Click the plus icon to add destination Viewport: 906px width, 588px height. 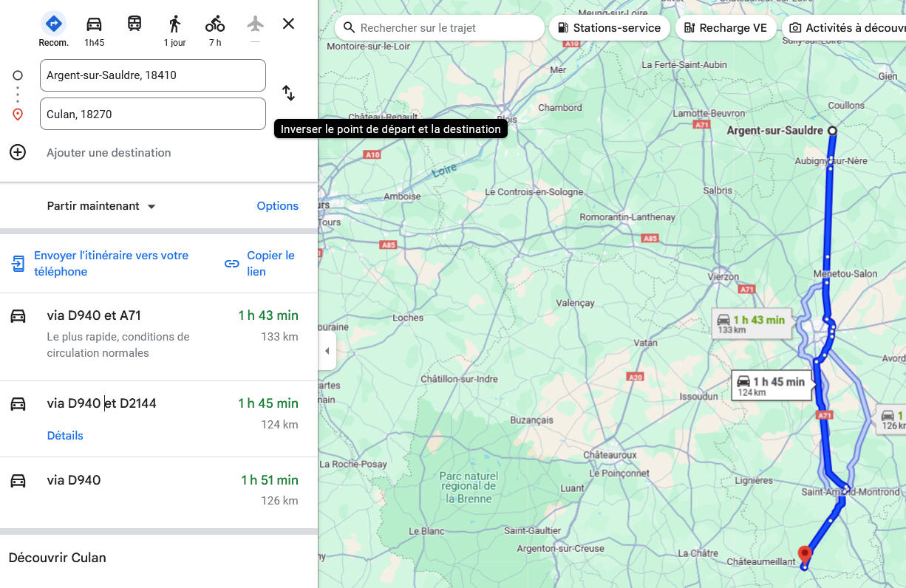tap(18, 152)
